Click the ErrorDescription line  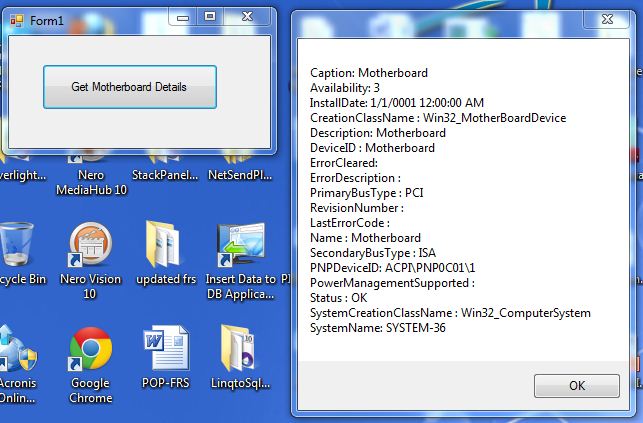click(x=356, y=178)
